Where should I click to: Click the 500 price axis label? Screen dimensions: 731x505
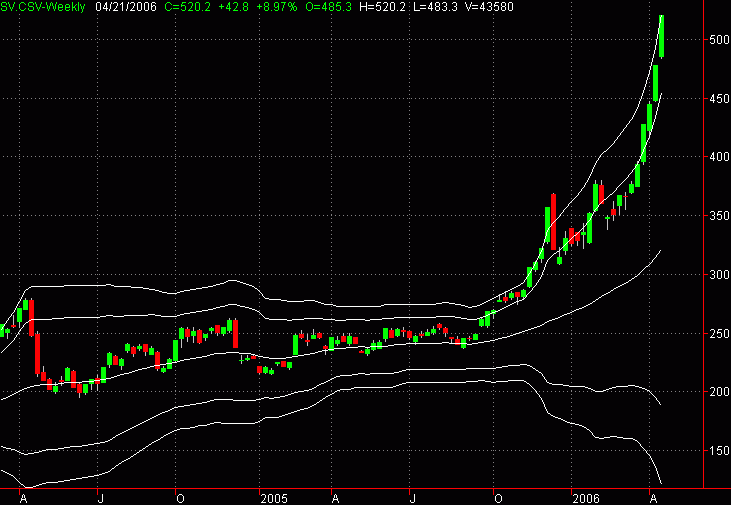tap(719, 40)
